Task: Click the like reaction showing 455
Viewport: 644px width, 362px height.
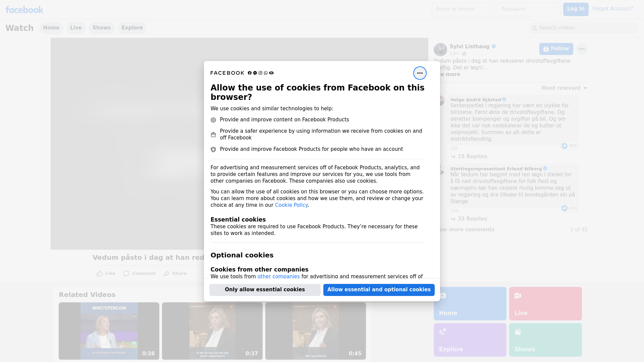Action: pyautogui.click(x=569, y=146)
